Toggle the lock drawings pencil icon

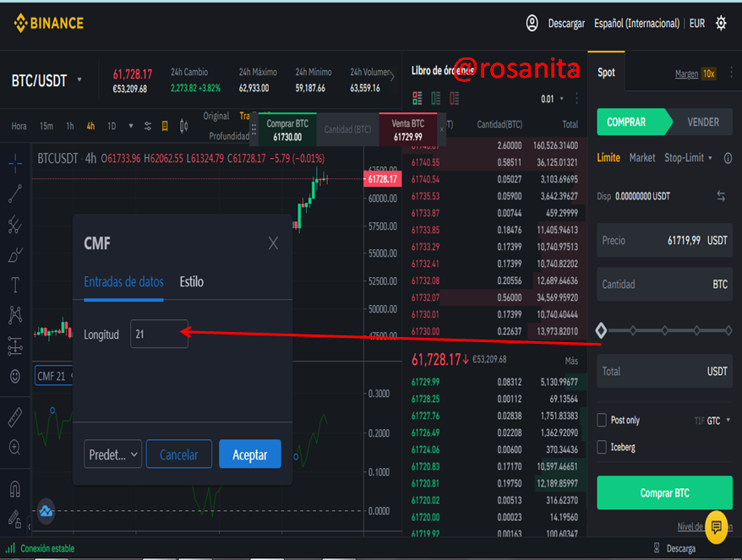point(15,519)
